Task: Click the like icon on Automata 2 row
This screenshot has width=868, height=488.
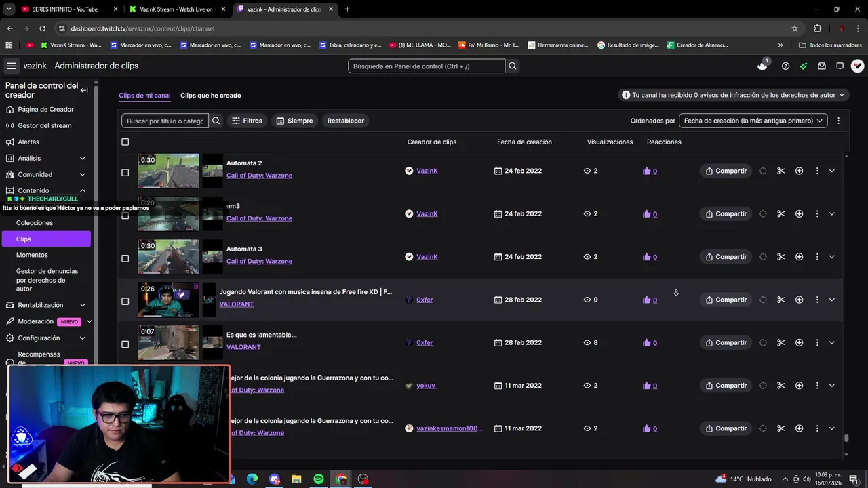Action: [x=646, y=171]
